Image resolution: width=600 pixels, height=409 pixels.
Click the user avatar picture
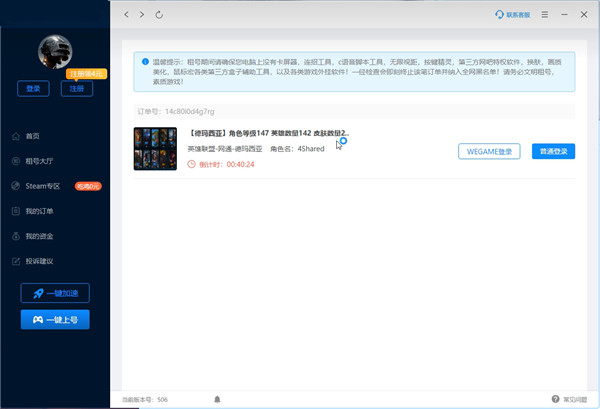tap(55, 52)
